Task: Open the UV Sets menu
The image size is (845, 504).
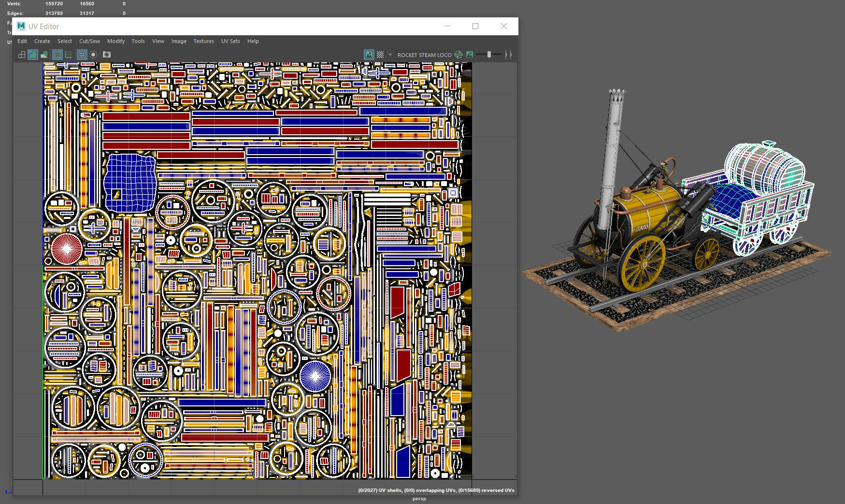Action: (x=230, y=41)
